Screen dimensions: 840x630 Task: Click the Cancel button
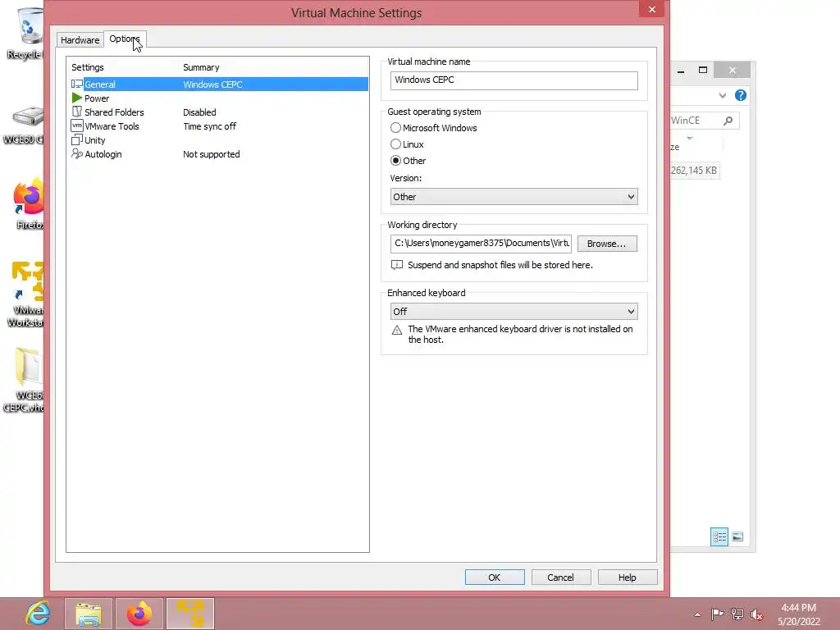561,577
